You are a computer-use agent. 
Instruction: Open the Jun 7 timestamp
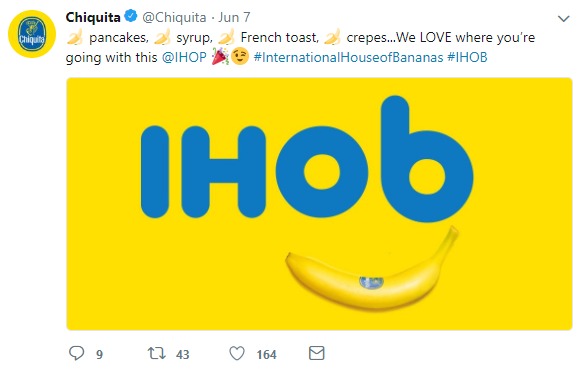point(234,17)
